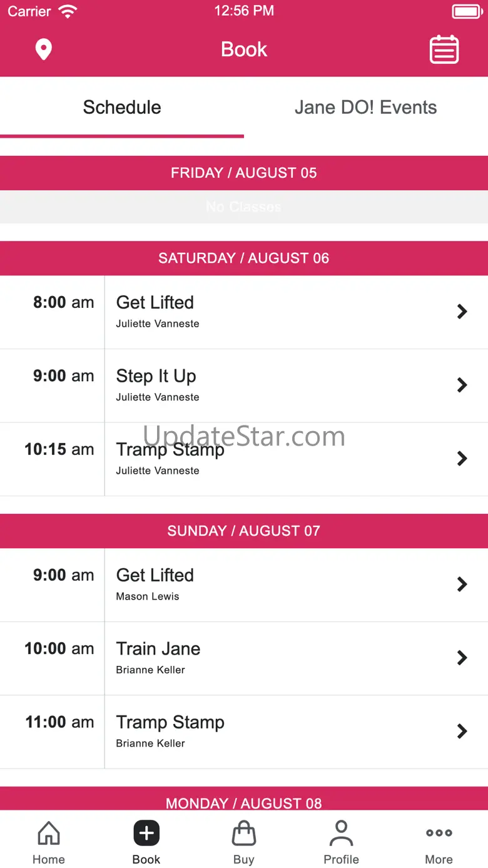Screen dimensions: 488x868
Task: Open chevron for Saturday 10:15 Tramp Stamp
Action: 462,459
